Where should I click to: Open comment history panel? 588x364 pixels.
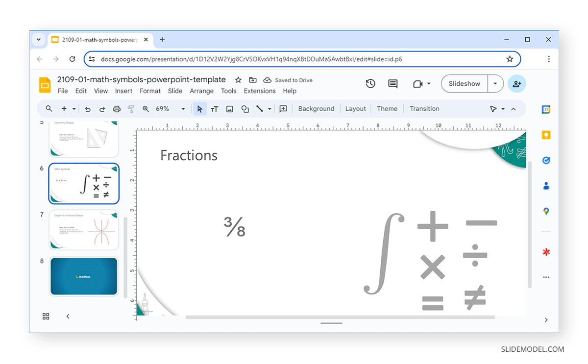point(392,83)
